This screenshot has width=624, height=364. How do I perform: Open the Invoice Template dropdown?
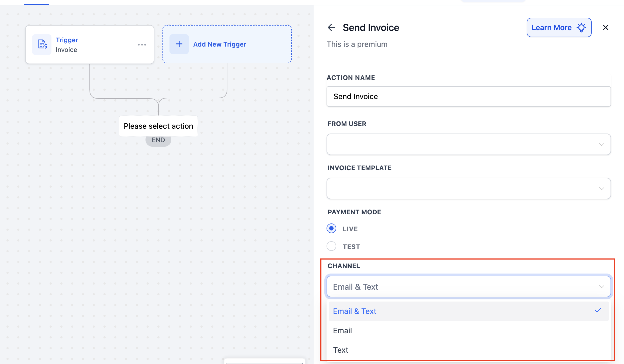pos(468,188)
